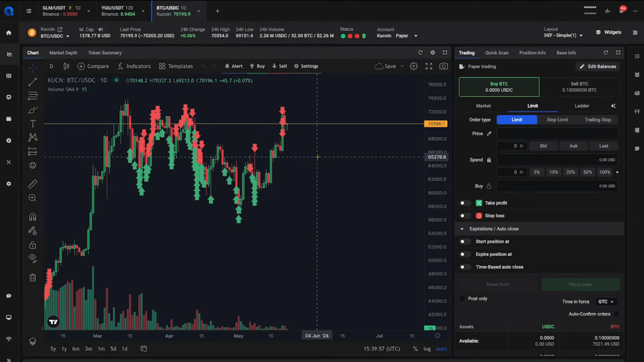Viewport: 644px width, 362px height.
Task: Open chart settings gear beside Save
Action: [414, 66]
